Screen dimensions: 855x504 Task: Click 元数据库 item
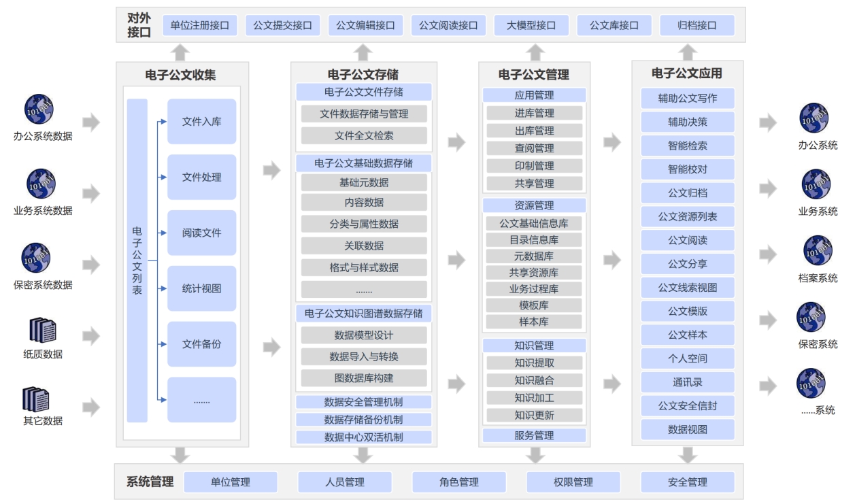point(535,256)
